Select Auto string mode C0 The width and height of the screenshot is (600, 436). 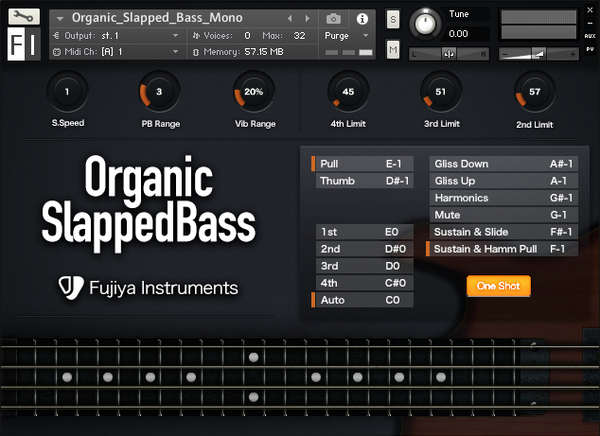coord(362,300)
